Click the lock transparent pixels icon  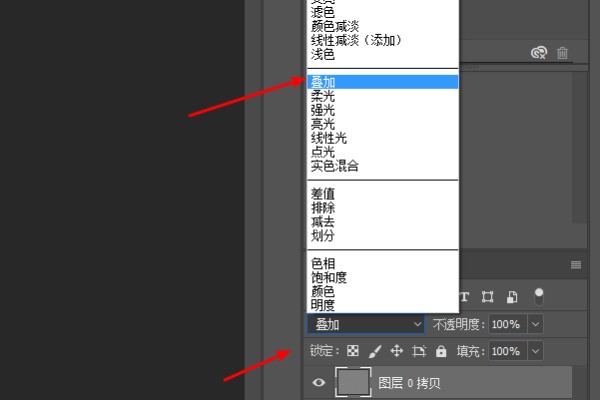[x=352, y=352]
